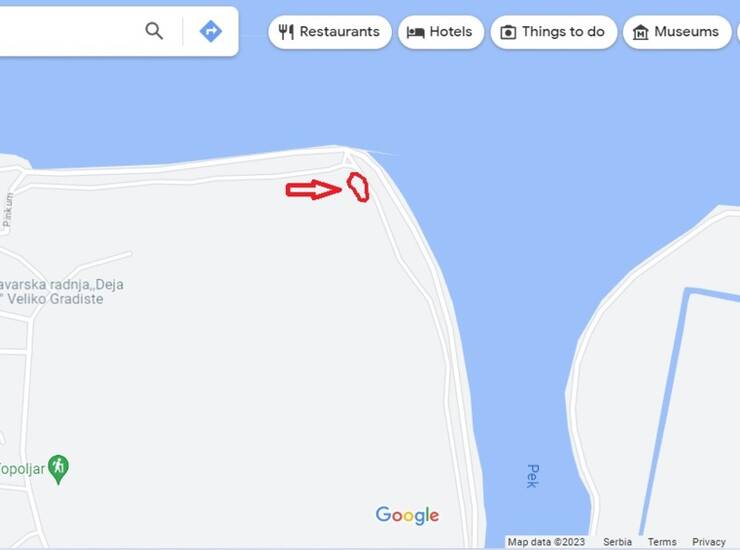Open the Things to do chip
Image resolution: width=740 pixels, height=550 pixels.
click(554, 32)
